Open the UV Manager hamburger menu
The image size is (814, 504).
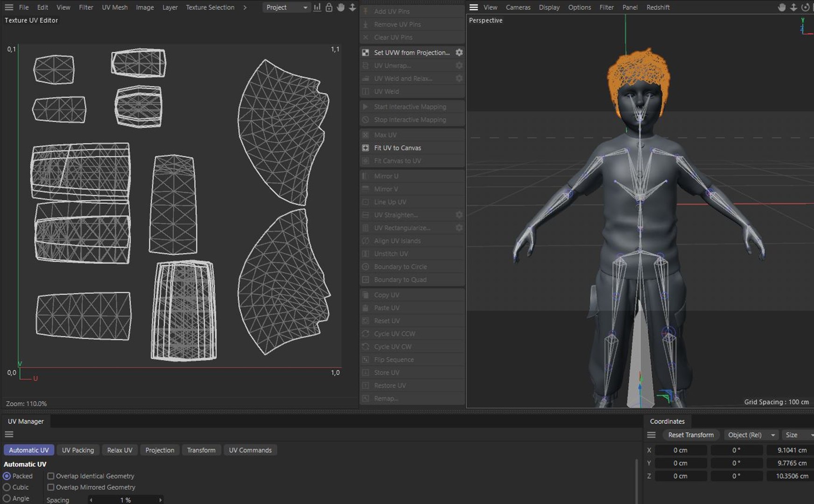tap(9, 434)
